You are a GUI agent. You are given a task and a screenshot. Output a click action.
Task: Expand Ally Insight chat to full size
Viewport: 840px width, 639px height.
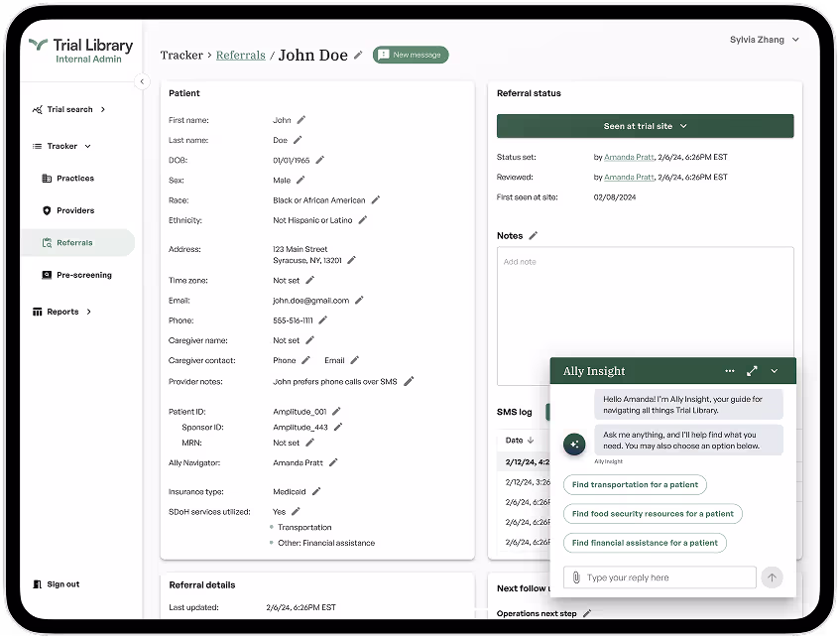click(752, 371)
